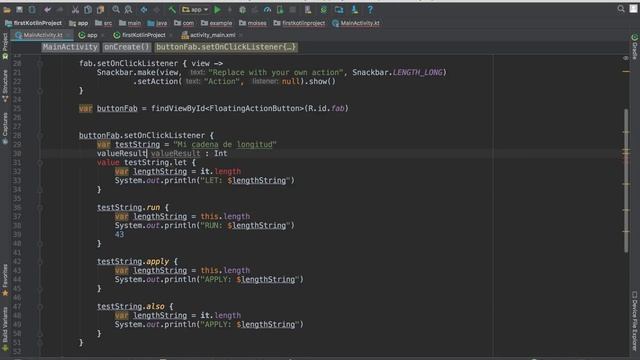Select the src folder in navigation bar
The image size is (640, 360).
[103, 23]
